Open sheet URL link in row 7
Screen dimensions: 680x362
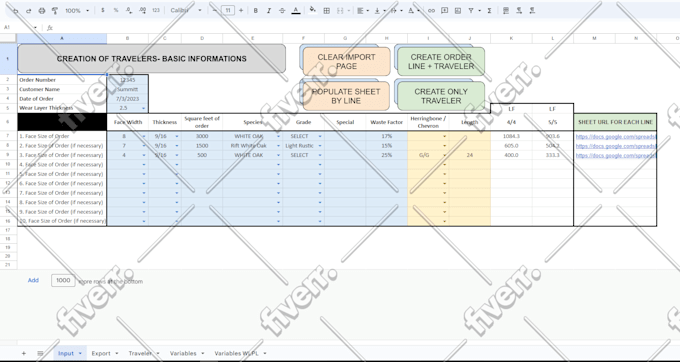tap(616, 137)
